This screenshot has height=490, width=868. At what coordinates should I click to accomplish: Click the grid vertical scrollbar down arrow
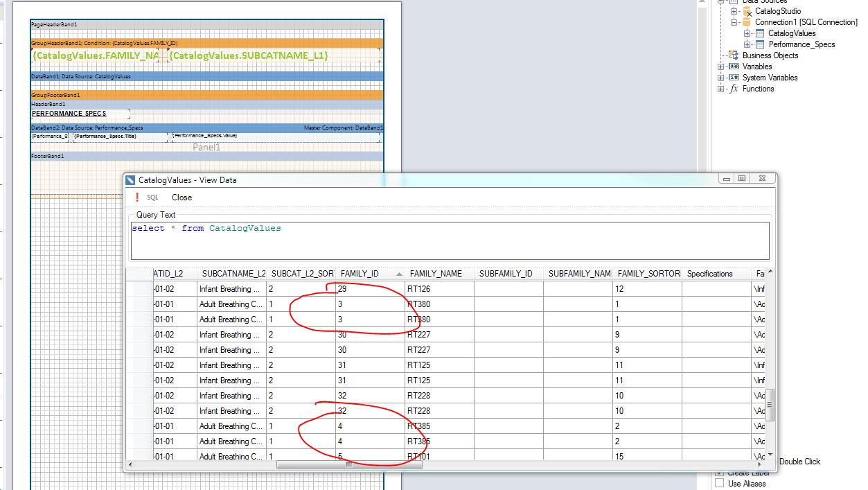[770, 455]
